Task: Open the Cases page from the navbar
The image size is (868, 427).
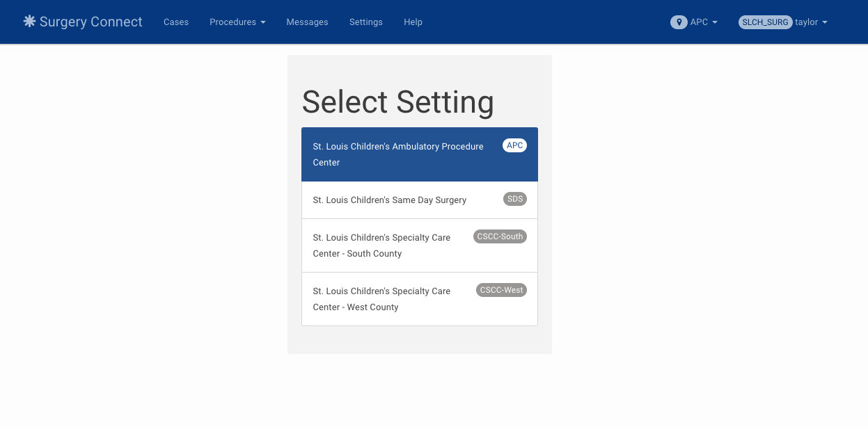Action: click(175, 22)
